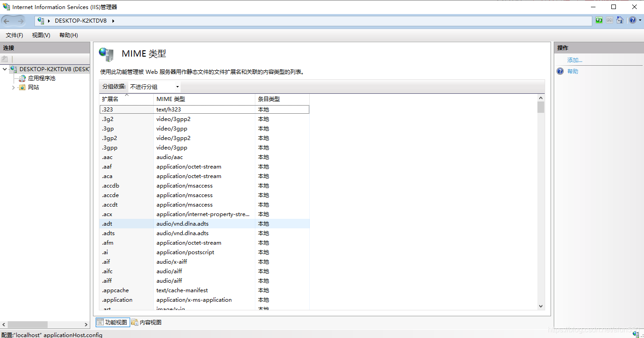The image size is (644, 338).
Task: Select the 应用程序池 application pools icon
Action: (22, 78)
